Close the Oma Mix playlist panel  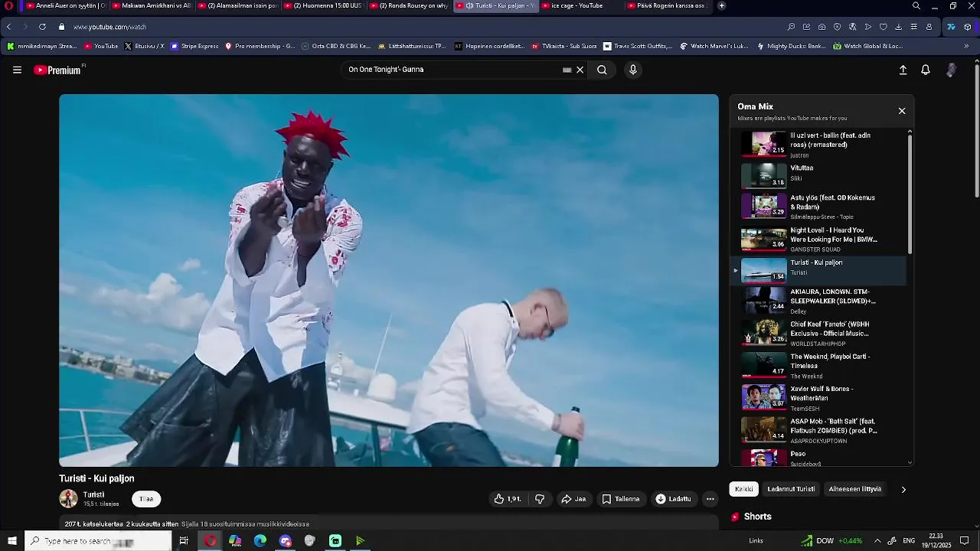pyautogui.click(x=902, y=111)
